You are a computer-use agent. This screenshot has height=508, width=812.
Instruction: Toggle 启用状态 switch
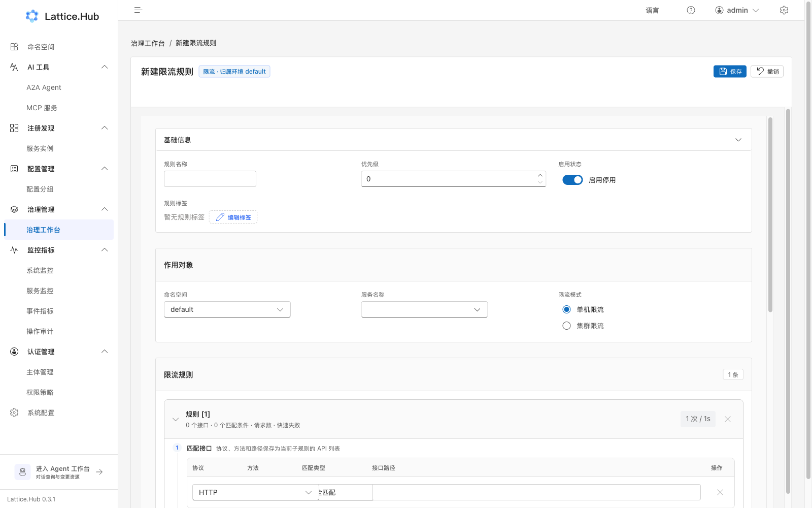tap(572, 180)
